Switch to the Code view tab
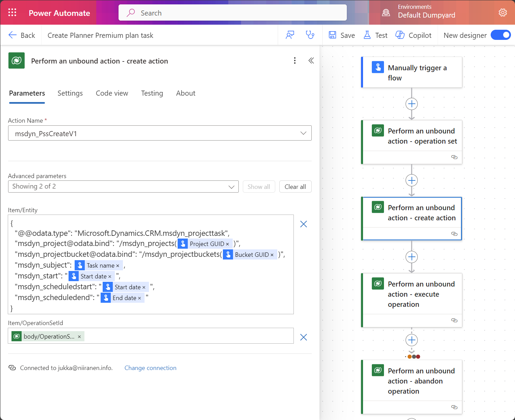This screenshot has width=515, height=420. click(x=112, y=93)
